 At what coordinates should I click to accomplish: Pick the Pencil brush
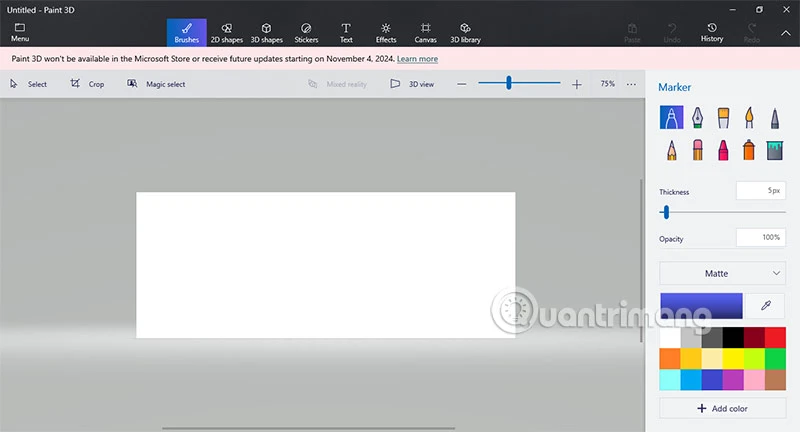pos(671,150)
